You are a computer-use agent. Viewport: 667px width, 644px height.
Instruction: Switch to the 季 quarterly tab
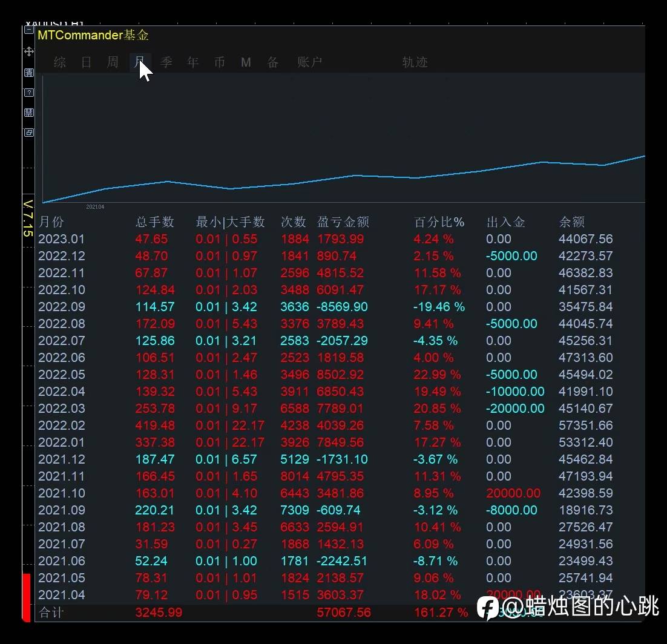[x=166, y=62]
